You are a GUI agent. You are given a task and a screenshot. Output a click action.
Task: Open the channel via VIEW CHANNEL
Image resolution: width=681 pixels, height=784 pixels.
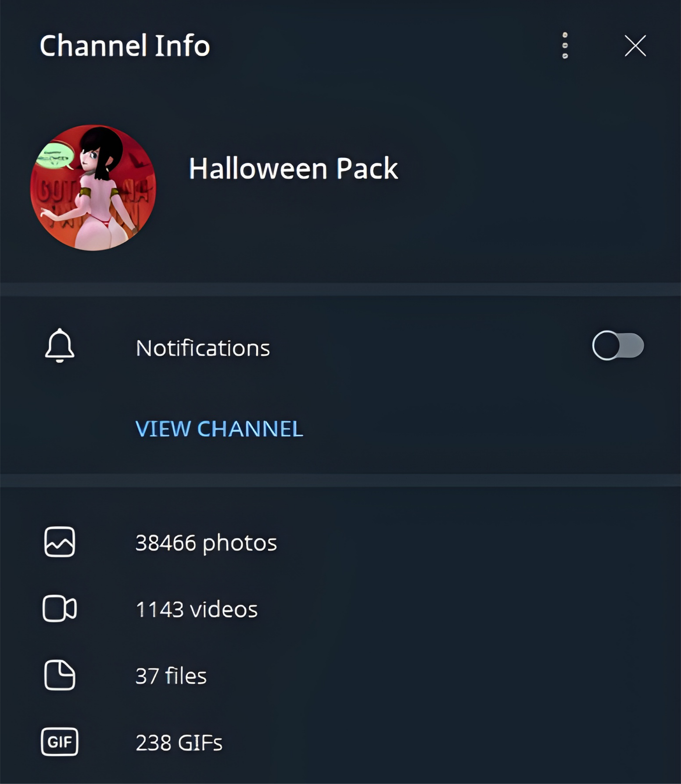[x=219, y=429]
